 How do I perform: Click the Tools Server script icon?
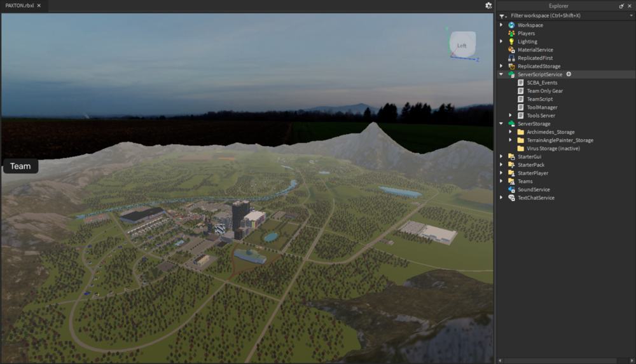(x=521, y=116)
